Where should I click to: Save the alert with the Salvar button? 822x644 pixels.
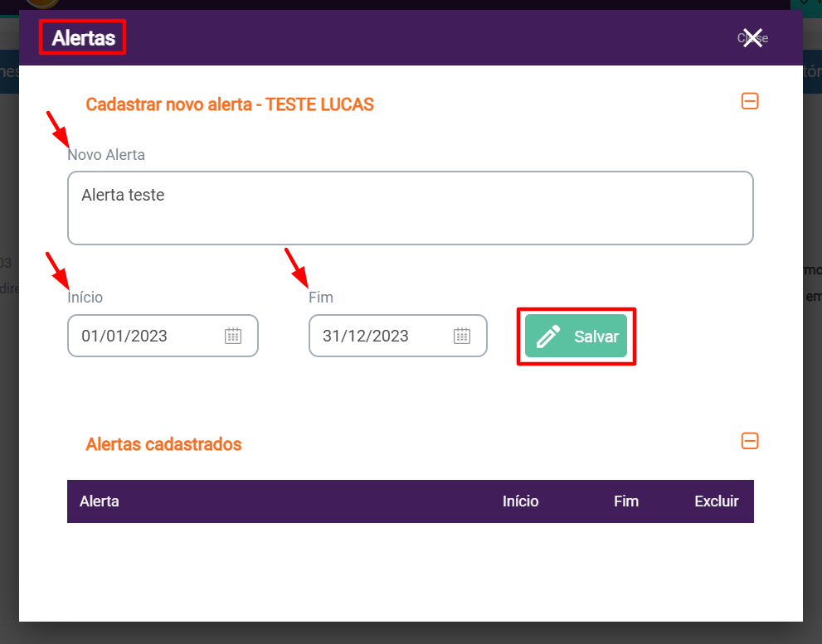[576, 337]
